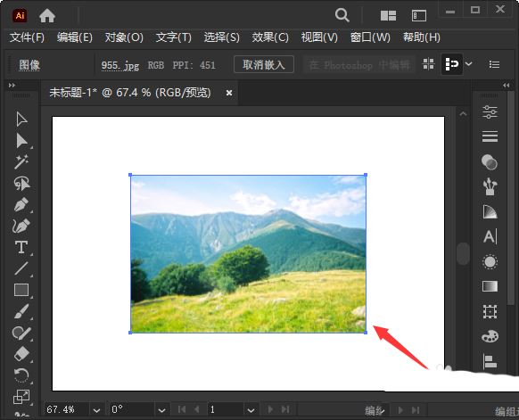The width and height of the screenshot is (519, 420).
Task: Open the 窗口(W) menu
Action: pos(370,37)
